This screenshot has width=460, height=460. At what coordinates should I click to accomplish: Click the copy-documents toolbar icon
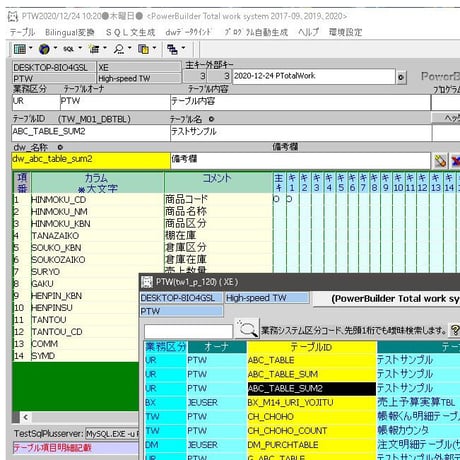[x=143, y=49]
